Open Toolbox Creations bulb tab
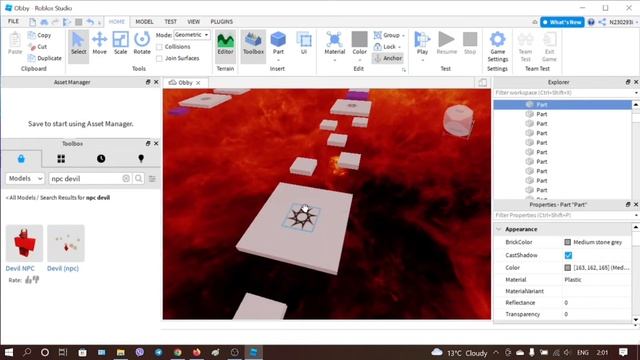This screenshot has width=640, height=360. 141,159
